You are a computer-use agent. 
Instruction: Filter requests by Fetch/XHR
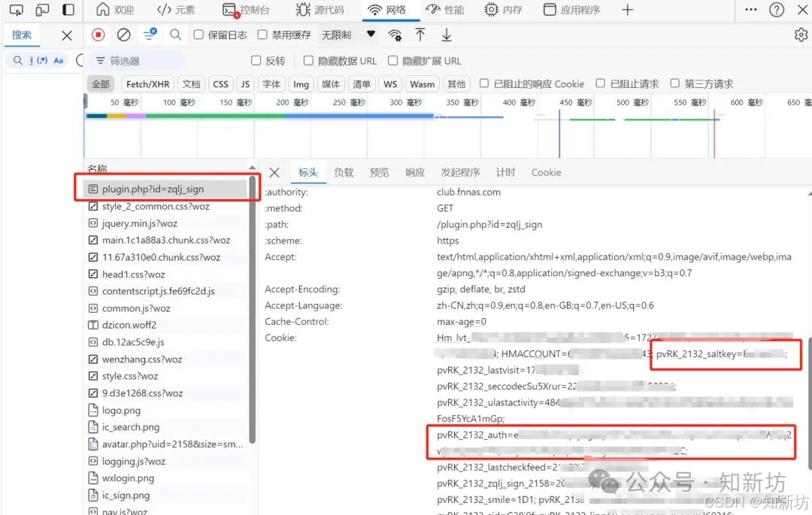click(x=147, y=84)
